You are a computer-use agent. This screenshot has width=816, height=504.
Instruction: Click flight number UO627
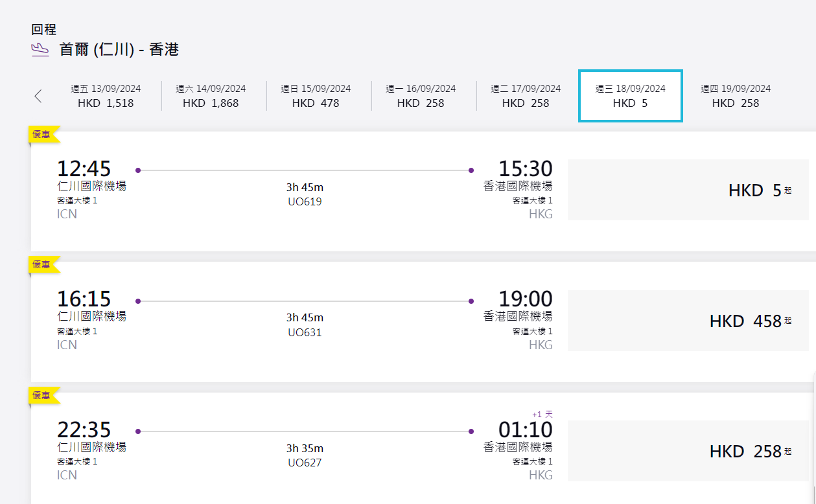[x=305, y=463]
